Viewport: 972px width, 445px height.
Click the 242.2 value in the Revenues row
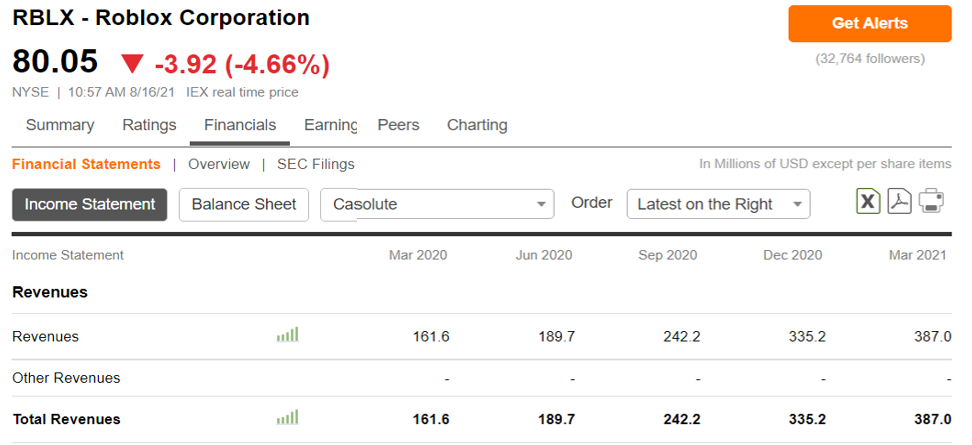tap(682, 337)
